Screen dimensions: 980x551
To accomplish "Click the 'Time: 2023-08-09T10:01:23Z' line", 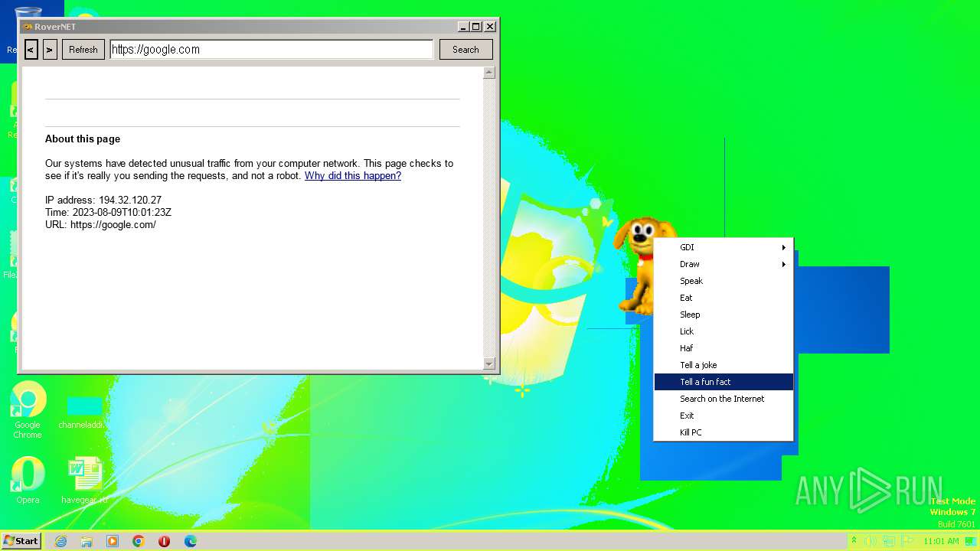I will coord(108,213).
